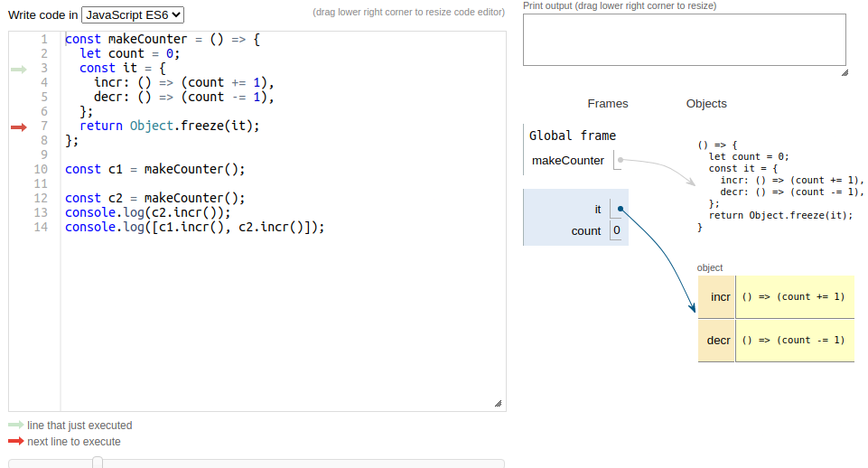Click the Global frame header
Image resolution: width=868 pixels, height=468 pixels.
coord(573,136)
